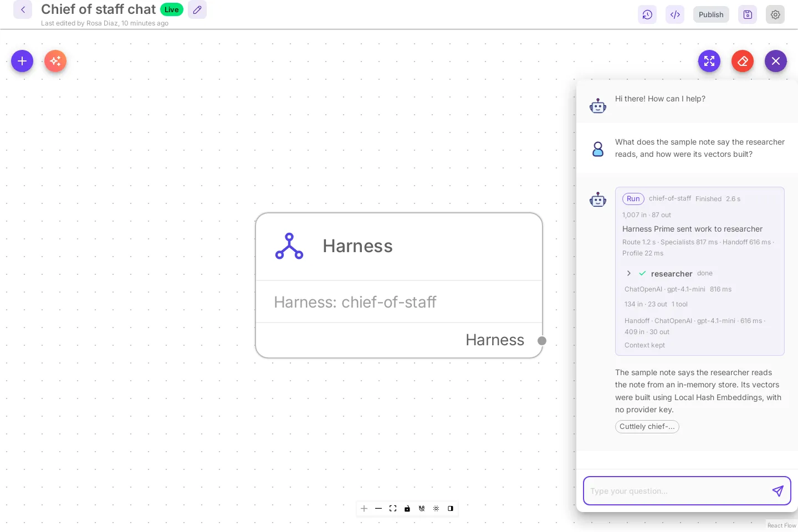Send the message with the paper plane
Screen dimensions: 798x532
(778, 491)
